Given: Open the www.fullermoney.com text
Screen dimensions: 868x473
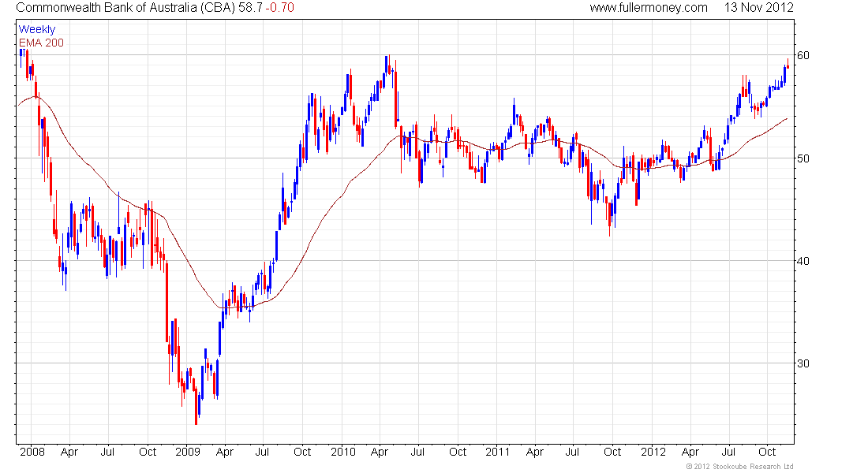Looking at the screenshot, I should click(x=648, y=8).
